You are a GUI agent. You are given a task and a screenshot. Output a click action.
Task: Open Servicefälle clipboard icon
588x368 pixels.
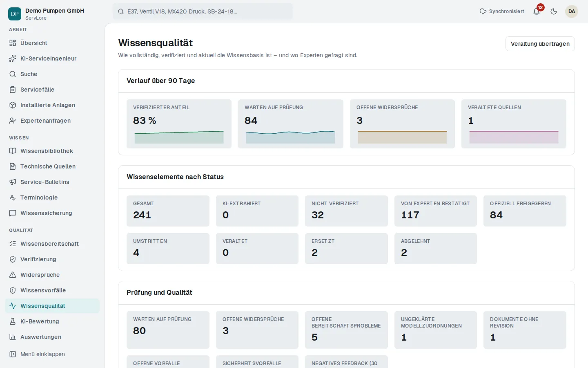[13, 90]
